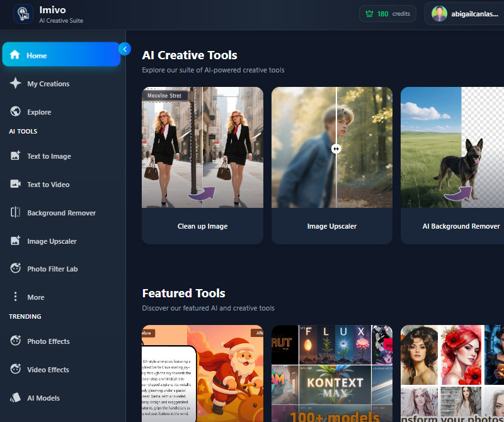This screenshot has height=422, width=504.
Task: Select the Image Upscaler sidebar icon
Action: pyautogui.click(x=15, y=241)
